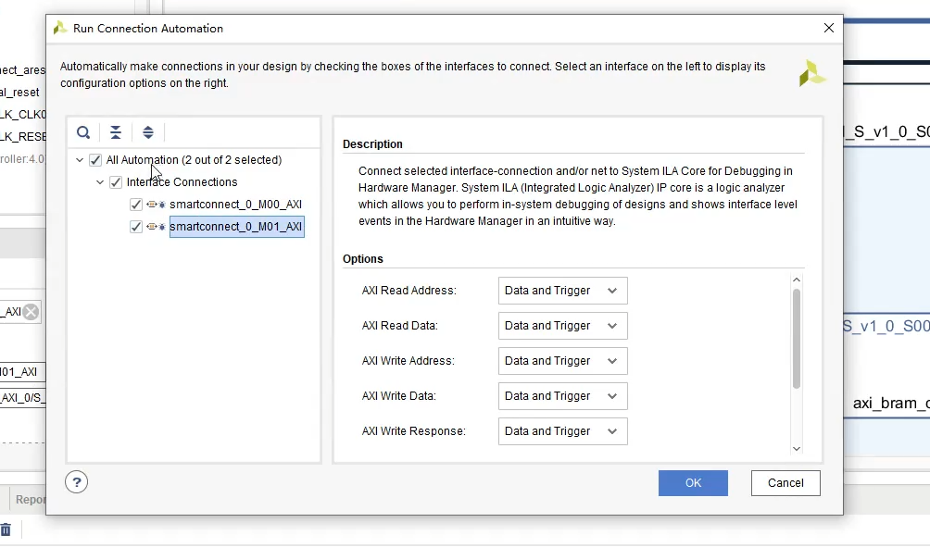The width and height of the screenshot is (930, 560).
Task: Cancel the Run Connection Automation dialog
Action: pos(785,483)
